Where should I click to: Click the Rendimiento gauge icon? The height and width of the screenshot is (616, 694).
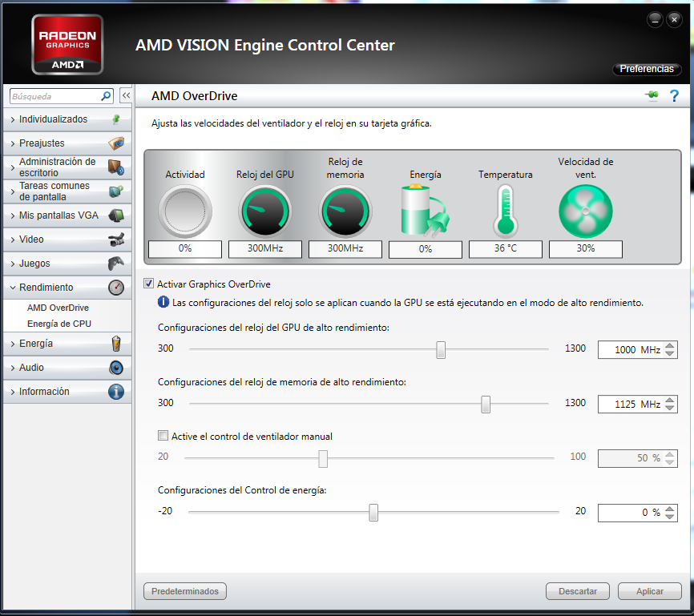pyautogui.click(x=116, y=288)
